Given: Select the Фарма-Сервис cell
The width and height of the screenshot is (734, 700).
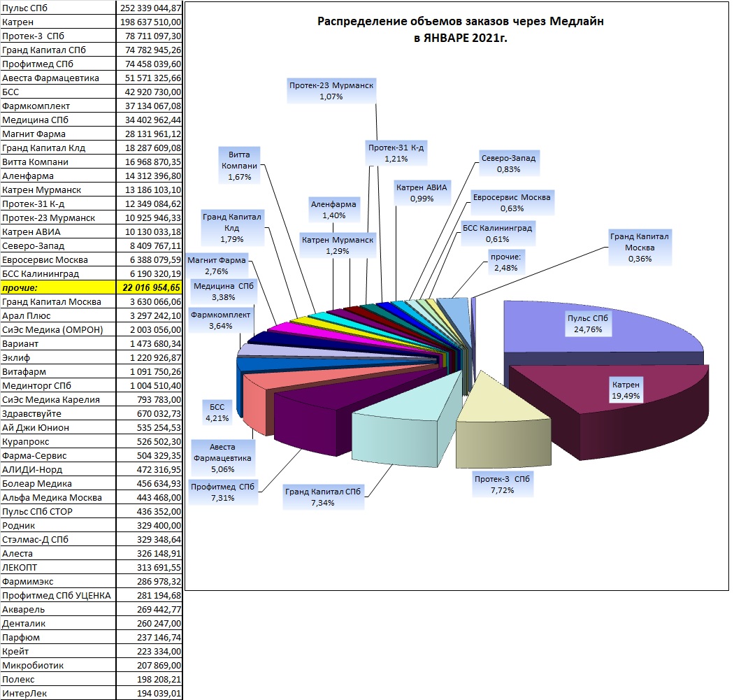Looking at the screenshot, I should pos(58,456).
